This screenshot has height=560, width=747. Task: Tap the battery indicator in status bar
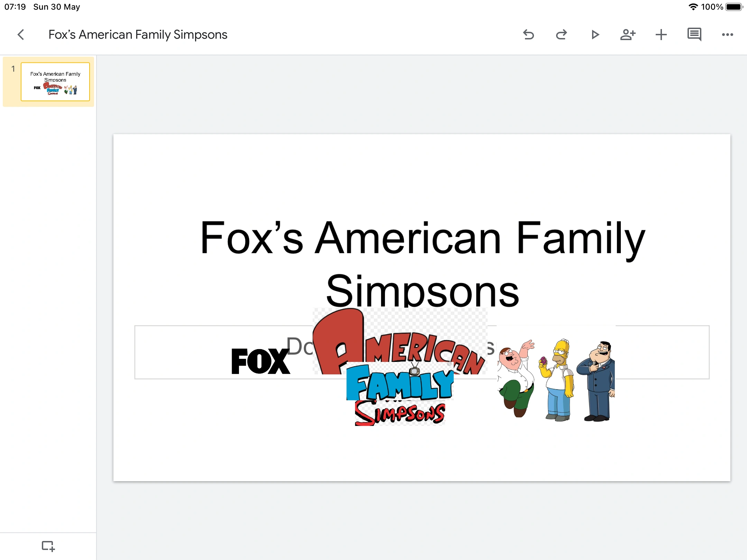(734, 7)
